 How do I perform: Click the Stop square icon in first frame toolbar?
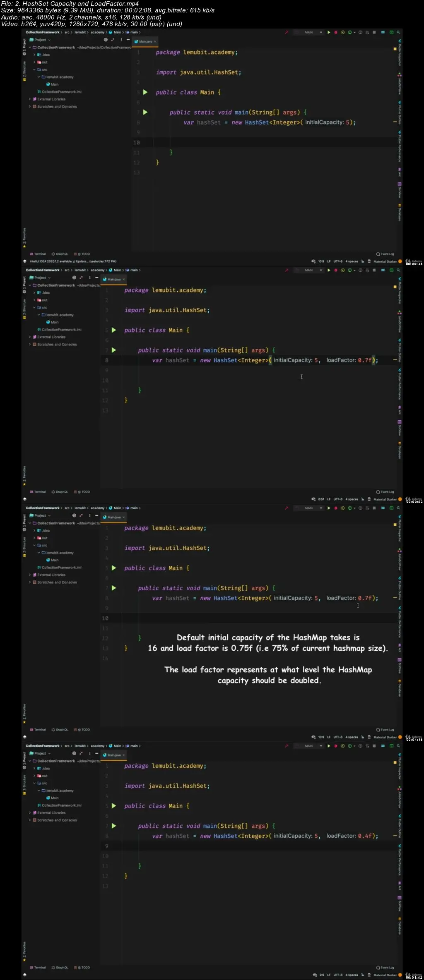(x=374, y=32)
